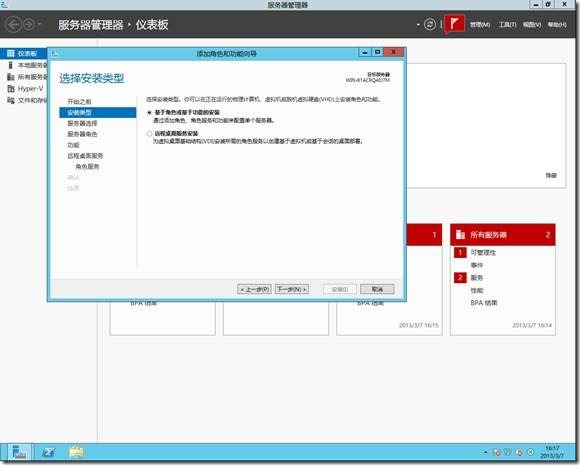
Task: Open the small dropdown arrow left of refresh
Action: (x=418, y=25)
